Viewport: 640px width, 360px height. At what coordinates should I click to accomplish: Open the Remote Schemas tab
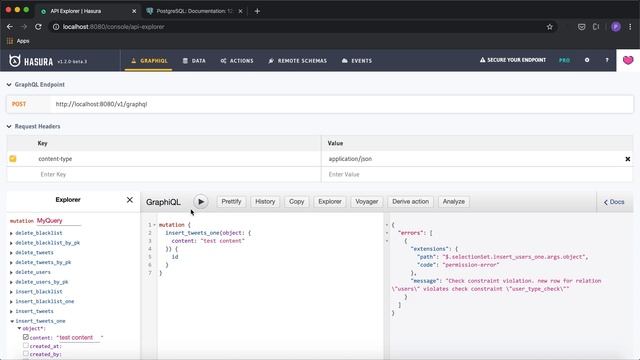click(x=298, y=60)
